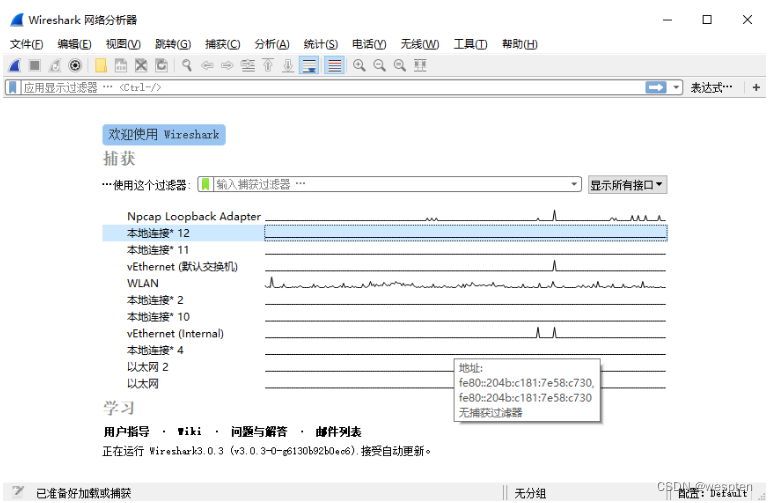Screen dimensions: 768x503
Task: Click the green capture filter bookmark icon
Action: tap(206, 184)
